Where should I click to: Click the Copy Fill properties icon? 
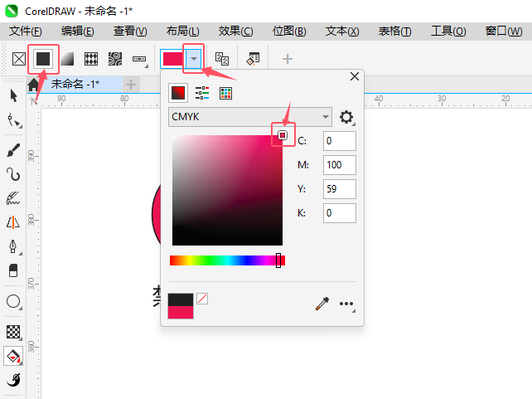[222, 59]
